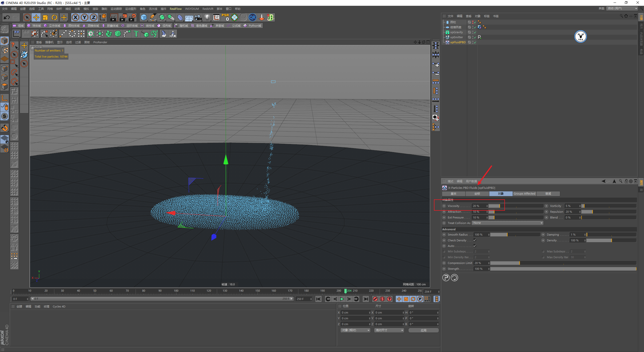644x352 pixels.
Task: Toggle xpGravity enabled checkmark in Object Manager
Action: [475, 32]
